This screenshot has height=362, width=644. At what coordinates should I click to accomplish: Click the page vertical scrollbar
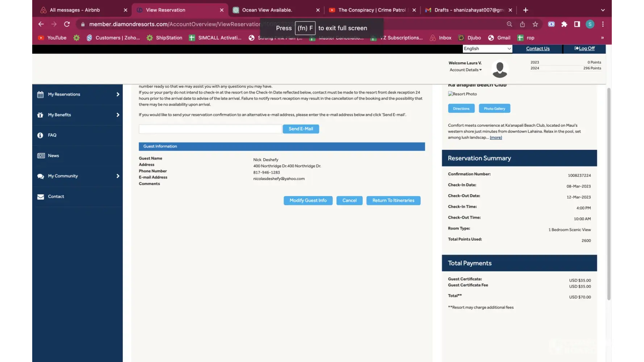pyautogui.click(x=609, y=192)
